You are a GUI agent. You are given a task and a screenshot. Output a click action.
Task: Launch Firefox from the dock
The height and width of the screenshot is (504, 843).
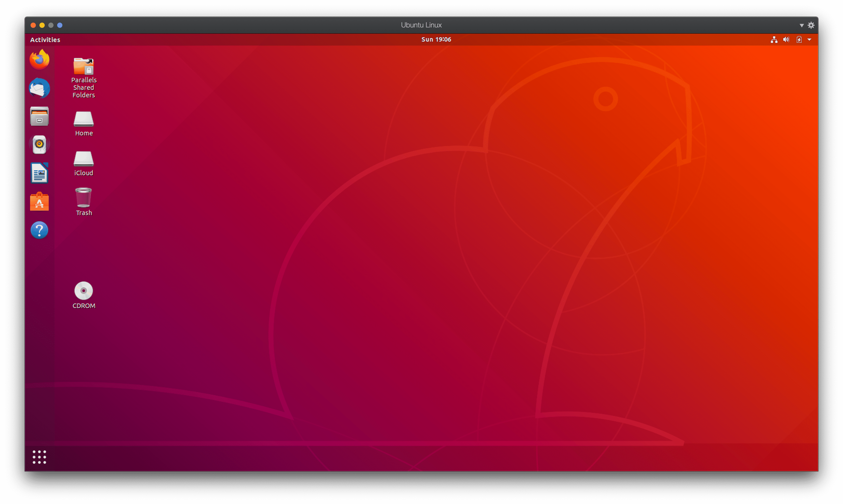click(39, 60)
